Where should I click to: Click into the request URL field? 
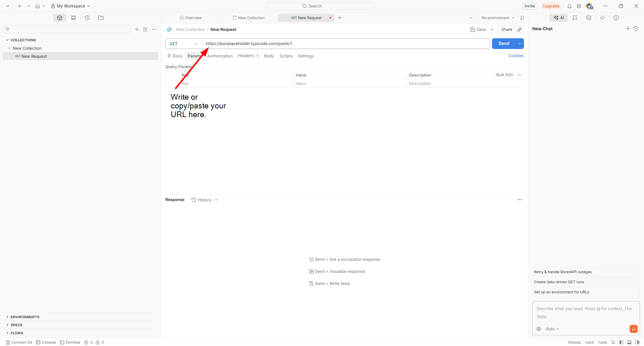346,44
